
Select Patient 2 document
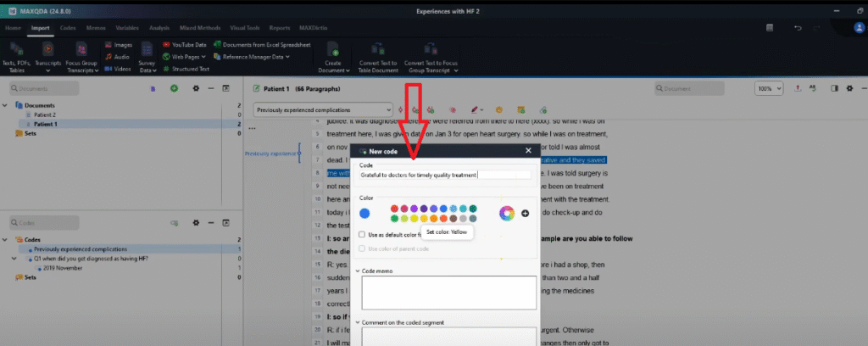coord(45,114)
